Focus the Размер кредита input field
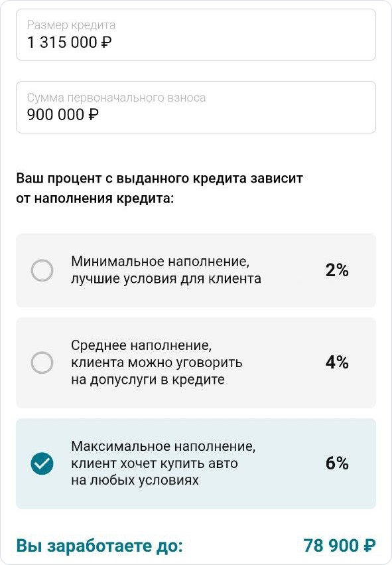This screenshot has width=392, height=565. pyautogui.click(x=196, y=35)
